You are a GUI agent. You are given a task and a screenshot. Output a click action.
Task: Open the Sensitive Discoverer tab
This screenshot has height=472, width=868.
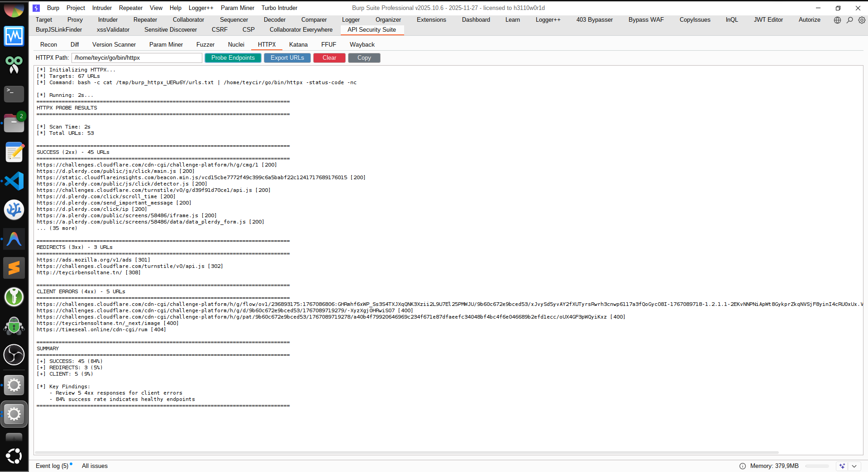[171, 30]
